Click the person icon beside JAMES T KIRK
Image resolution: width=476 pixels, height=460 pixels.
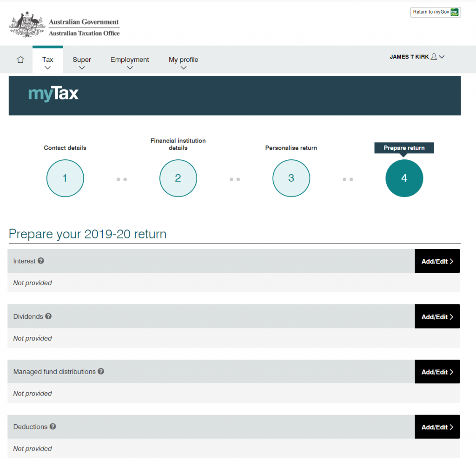433,57
